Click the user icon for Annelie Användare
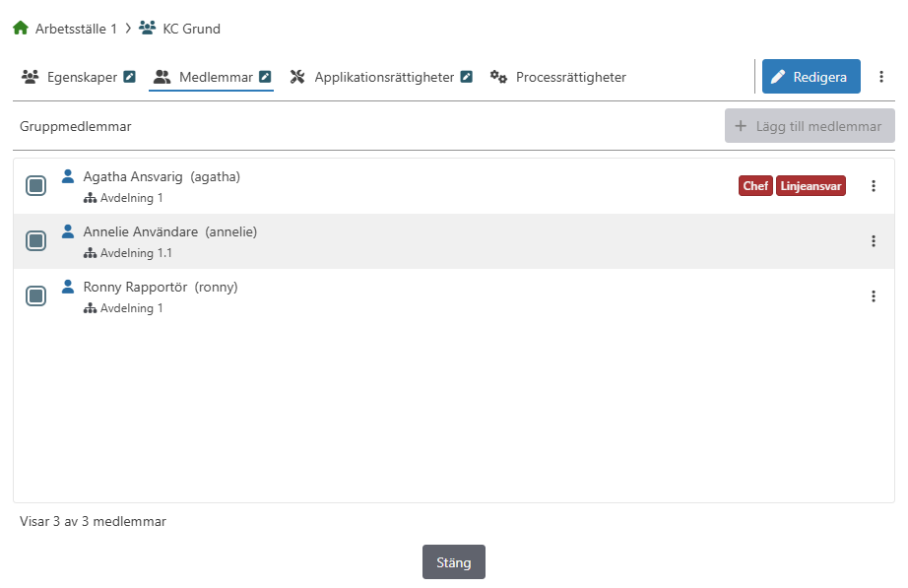The width and height of the screenshot is (908, 588). pos(68,231)
